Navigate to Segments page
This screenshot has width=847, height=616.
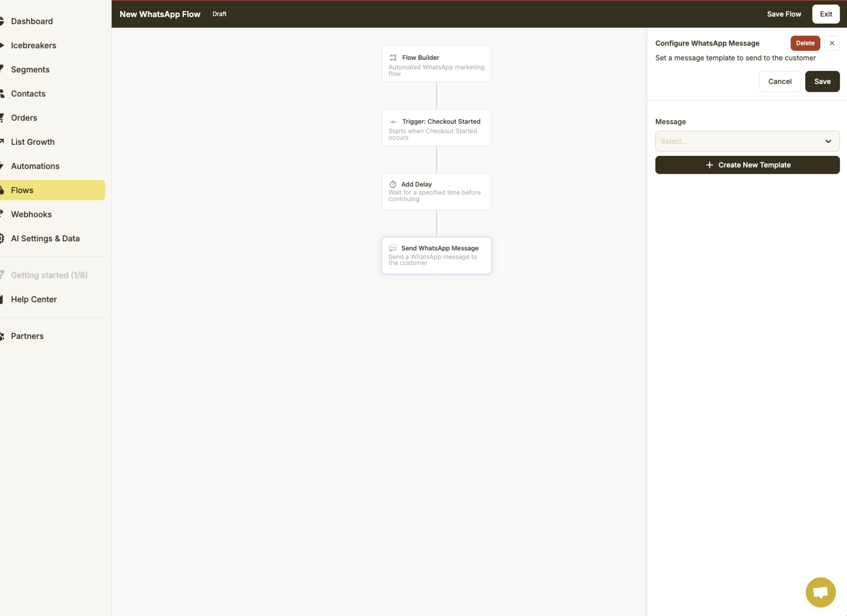30,70
